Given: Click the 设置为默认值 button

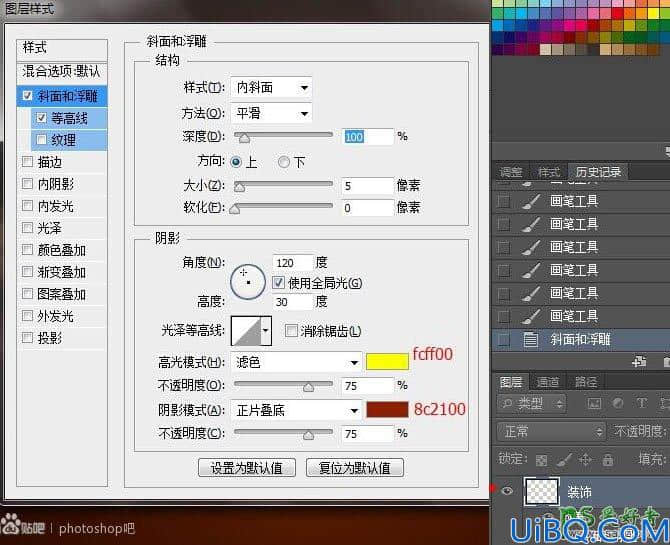Looking at the screenshot, I should (x=247, y=468).
